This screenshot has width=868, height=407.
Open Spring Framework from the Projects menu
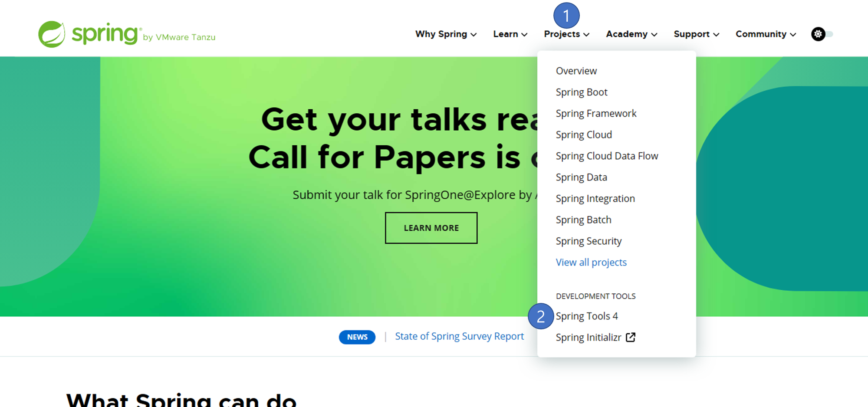(596, 113)
